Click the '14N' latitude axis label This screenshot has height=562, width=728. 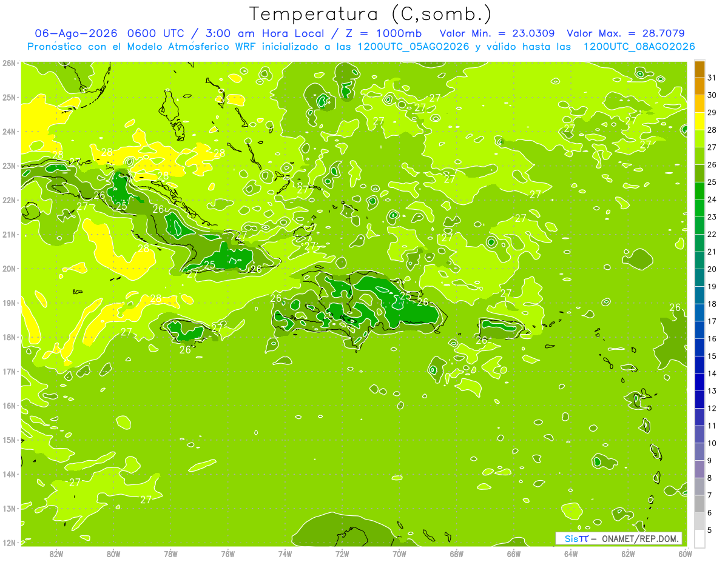click(10, 474)
